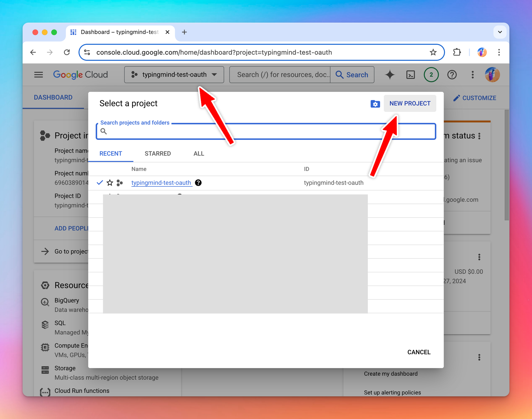Click USD $0.00 billing amount

469,272
